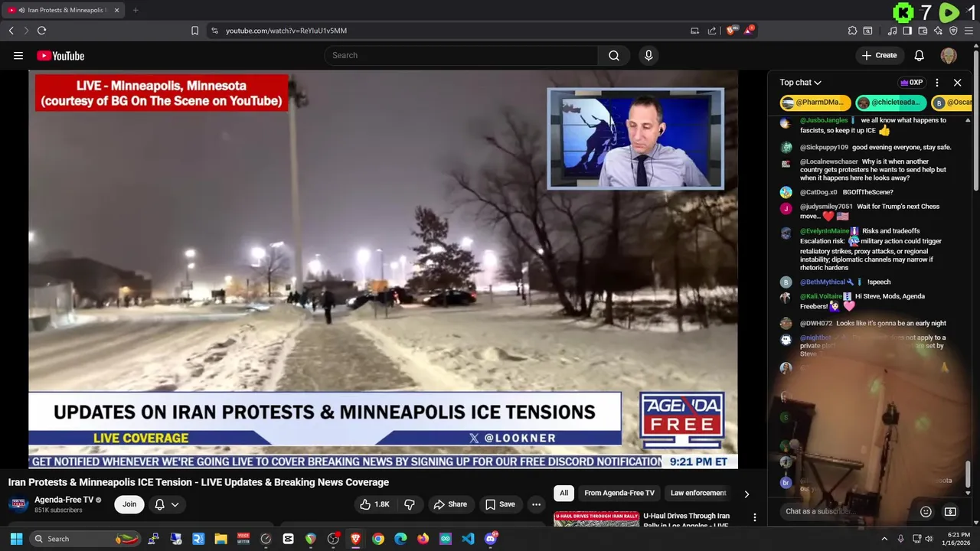Reload the page in browser

(x=41, y=31)
